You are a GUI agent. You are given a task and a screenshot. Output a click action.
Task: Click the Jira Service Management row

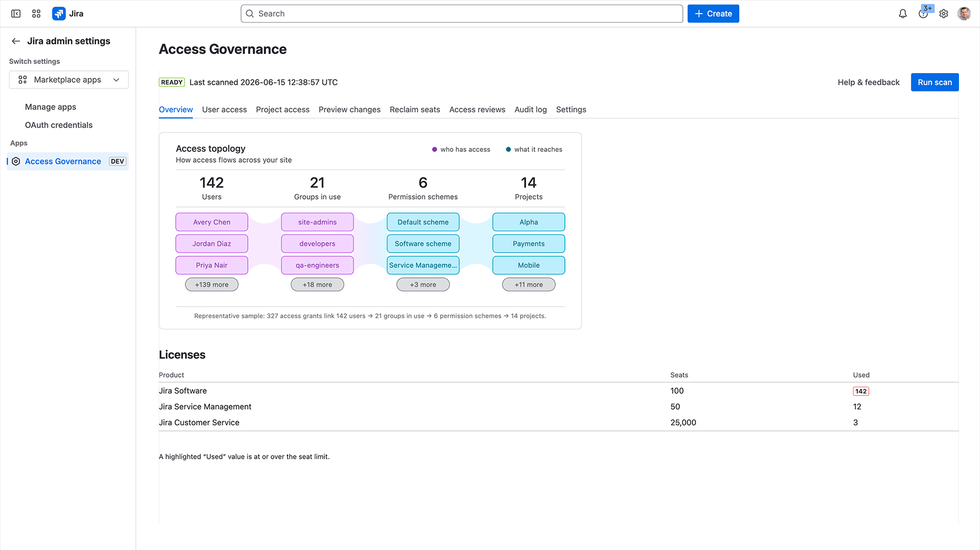click(x=559, y=407)
